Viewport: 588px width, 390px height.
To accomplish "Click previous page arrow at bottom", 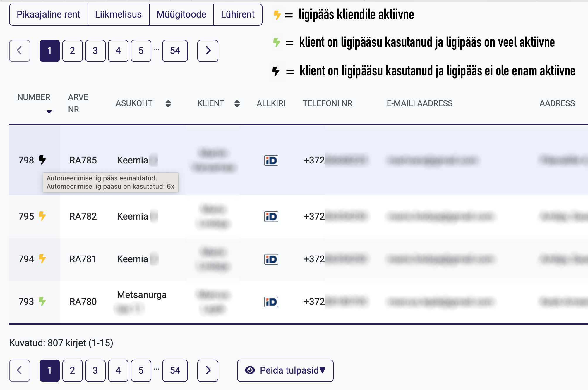I will point(19,370).
